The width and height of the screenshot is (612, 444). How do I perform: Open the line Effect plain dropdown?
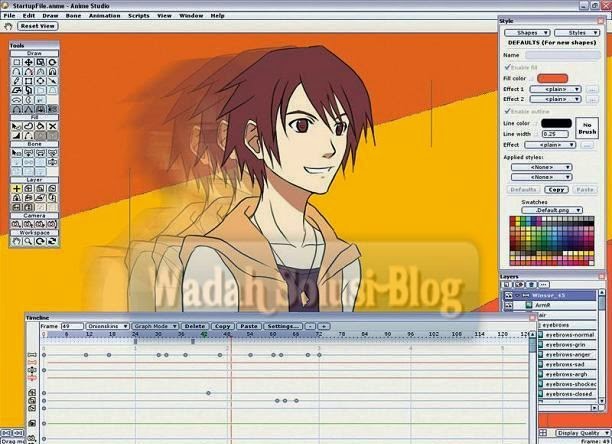550,145
